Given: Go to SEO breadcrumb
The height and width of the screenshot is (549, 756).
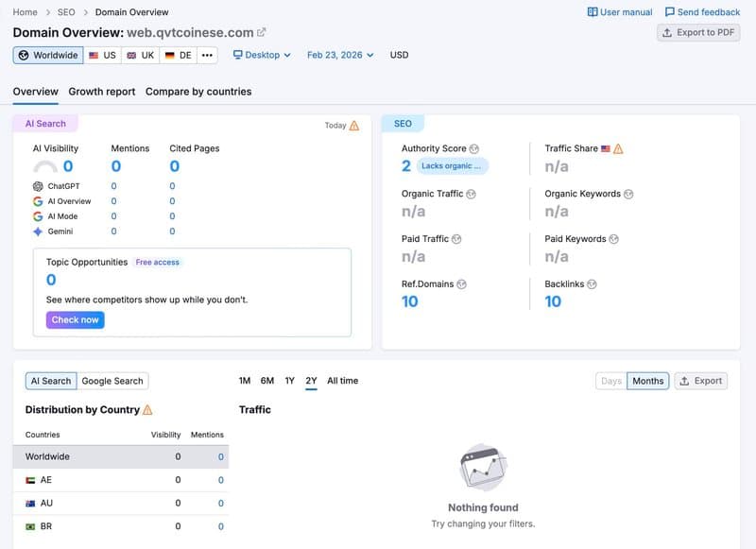Looking at the screenshot, I should [x=66, y=12].
